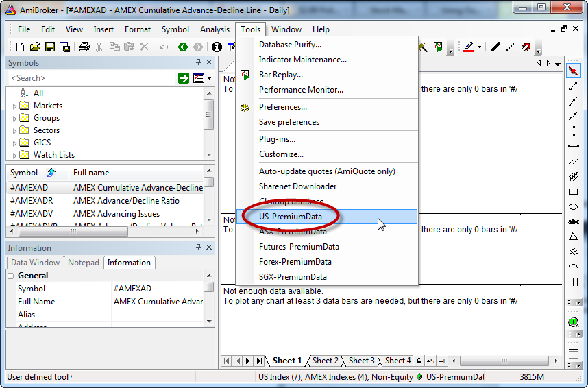Collapse the General properties section

click(11, 276)
